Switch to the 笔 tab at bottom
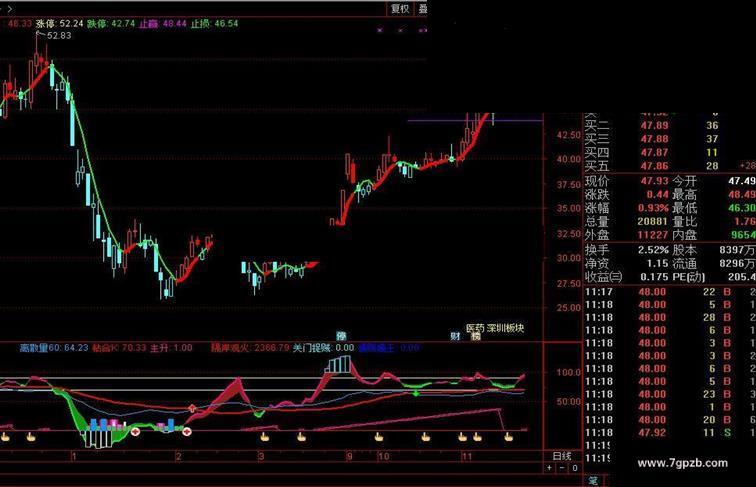The height and width of the screenshot is (487, 756). [593, 481]
